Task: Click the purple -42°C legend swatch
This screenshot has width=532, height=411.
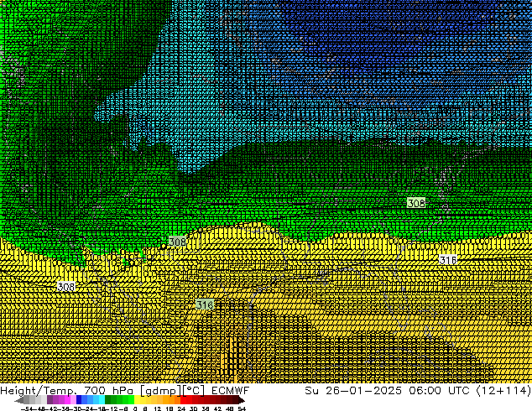Action: pyautogui.click(x=50, y=401)
